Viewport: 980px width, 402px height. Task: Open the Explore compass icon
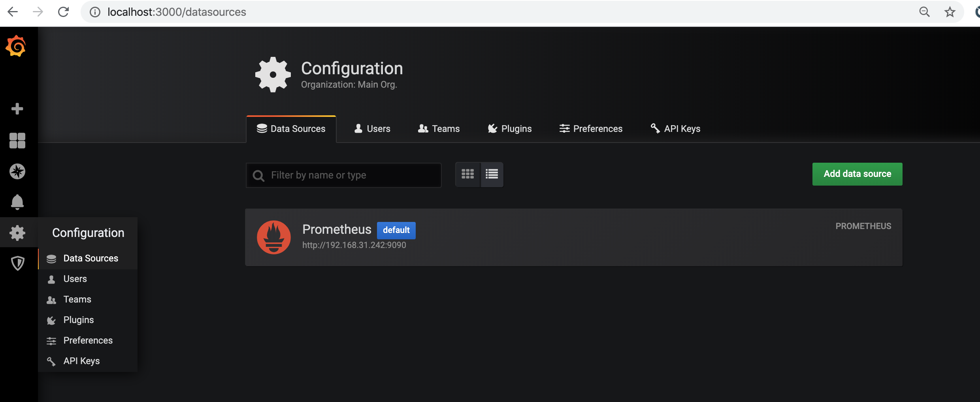point(17,171)
